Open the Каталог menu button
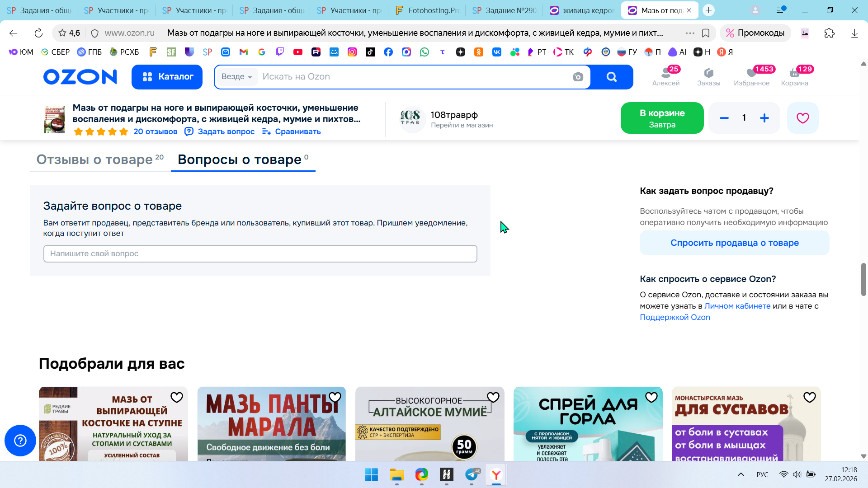 167,77
